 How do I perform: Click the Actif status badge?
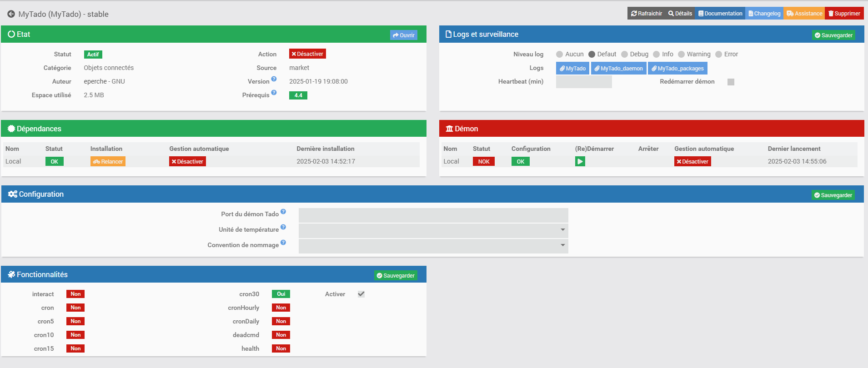(x=93, y=55)
